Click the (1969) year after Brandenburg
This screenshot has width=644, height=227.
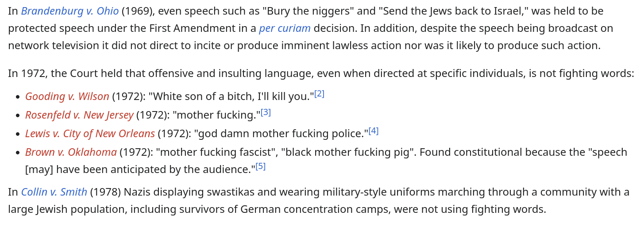point(137,11)
